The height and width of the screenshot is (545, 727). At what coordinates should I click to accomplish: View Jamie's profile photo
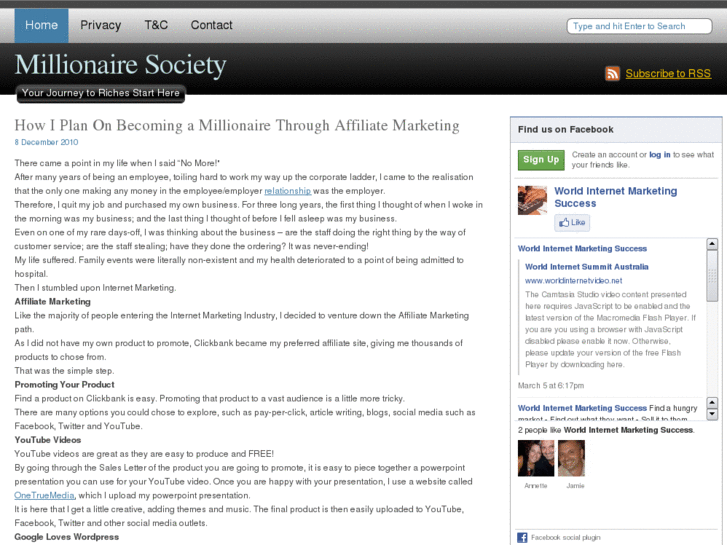click(x=571, y=458)
